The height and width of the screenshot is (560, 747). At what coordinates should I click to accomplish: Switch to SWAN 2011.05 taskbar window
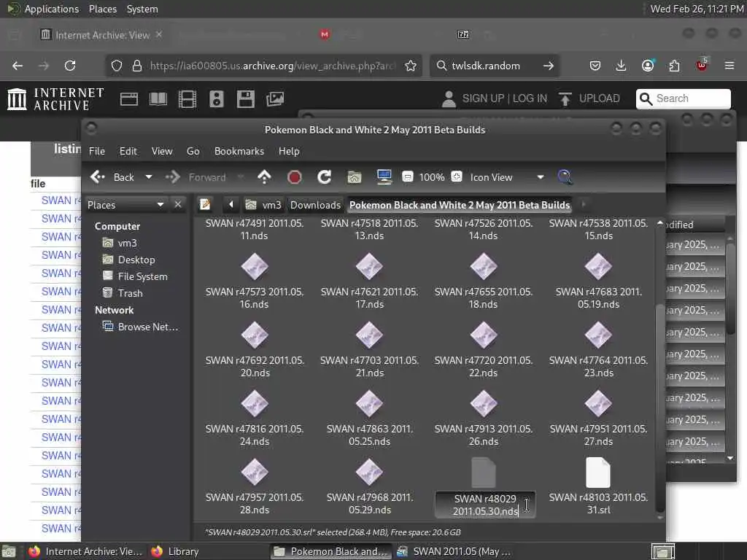click(454, 551)
